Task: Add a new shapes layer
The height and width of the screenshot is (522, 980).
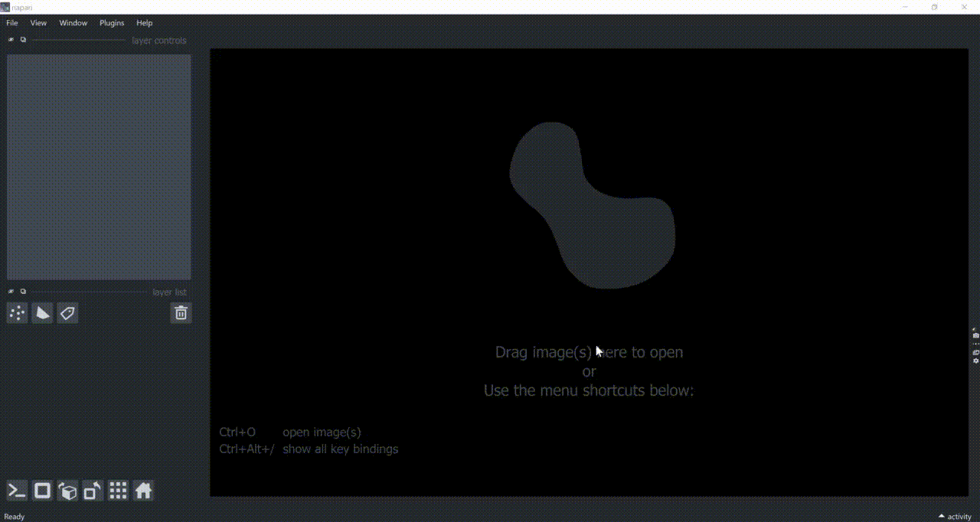Action: pyautogui.click(x=42, y=313)
